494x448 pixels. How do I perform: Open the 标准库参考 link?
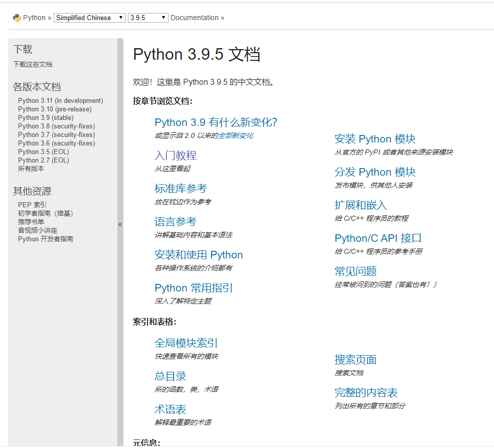tap(181, 189)
